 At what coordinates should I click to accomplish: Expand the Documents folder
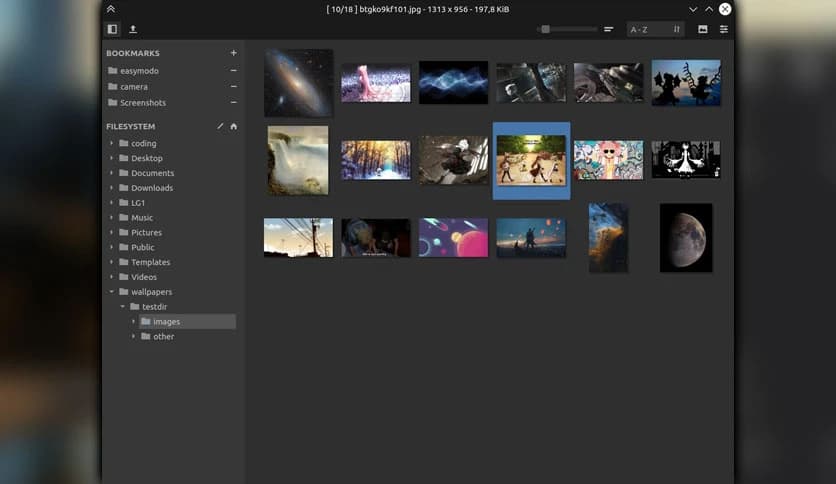click(111, 173)
